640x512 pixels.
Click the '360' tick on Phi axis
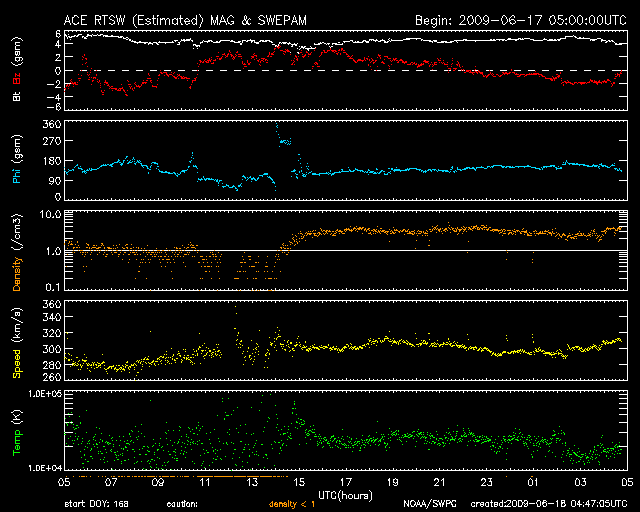[52, 124]
